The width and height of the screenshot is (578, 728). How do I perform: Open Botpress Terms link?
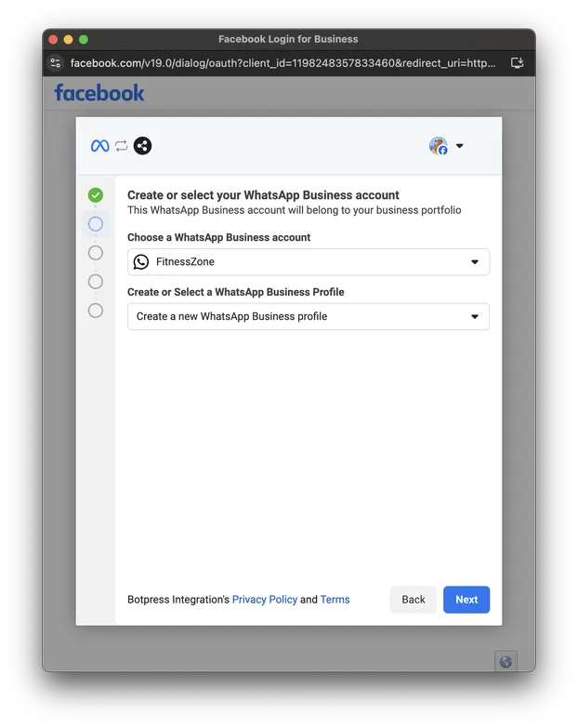(335, 600)
